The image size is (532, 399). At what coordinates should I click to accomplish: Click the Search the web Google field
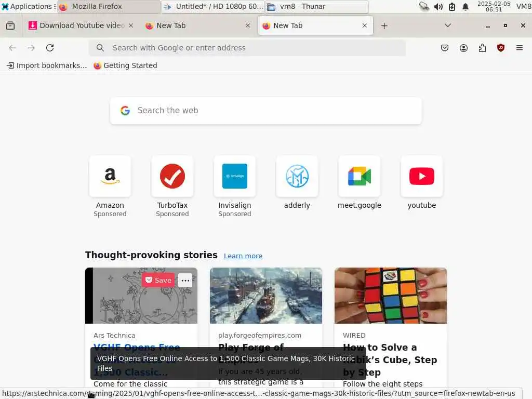[266, 111]
